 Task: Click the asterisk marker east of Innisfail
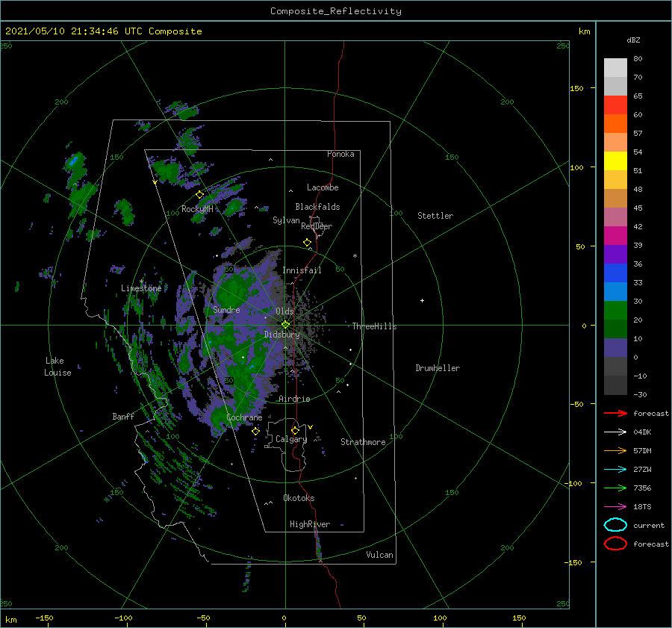point(355,256)
